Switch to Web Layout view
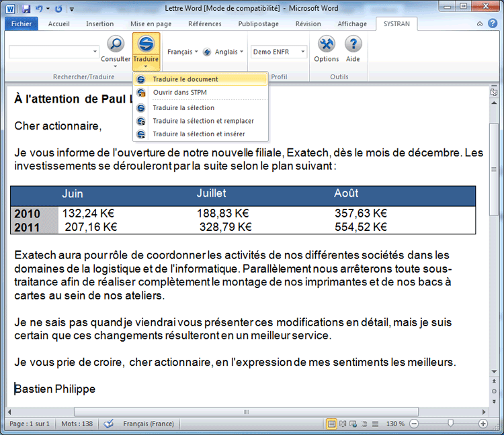This screenshot has height=435, width=504. coord(353,424)
